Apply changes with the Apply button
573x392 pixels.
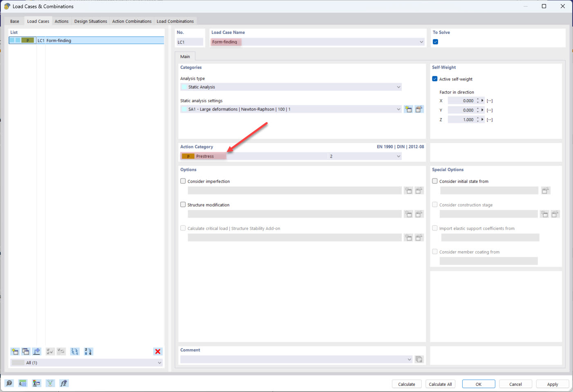click(552, 384)
